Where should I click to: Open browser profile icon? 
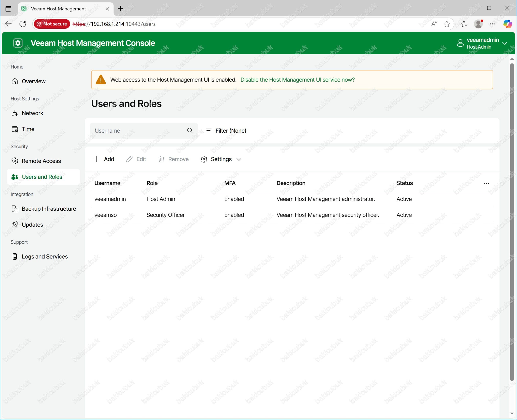(x=478, y=24)
